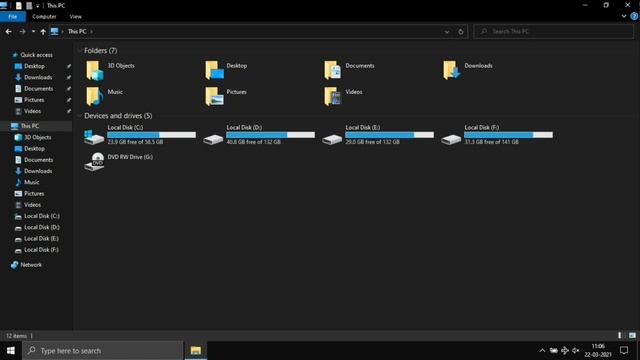Open the Computer ribbon tab
Viewport: 640px width, 360px height.
(44, 16)
